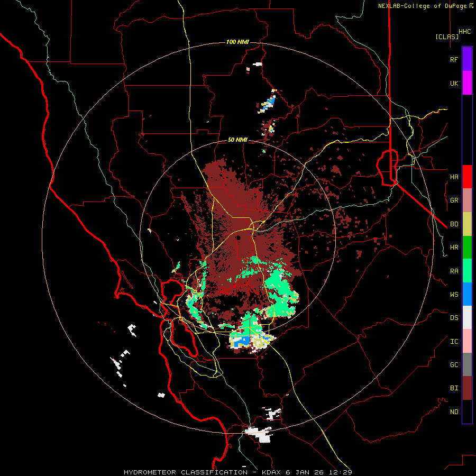Screen dimensions: 476x476
Task: Click the HA legend label
Action: click(454, 177)
